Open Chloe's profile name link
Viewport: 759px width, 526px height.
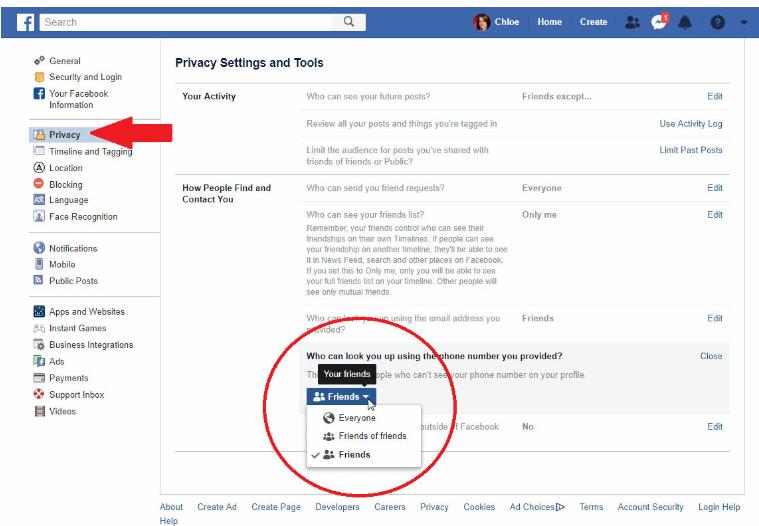click(x=506, y=22)
